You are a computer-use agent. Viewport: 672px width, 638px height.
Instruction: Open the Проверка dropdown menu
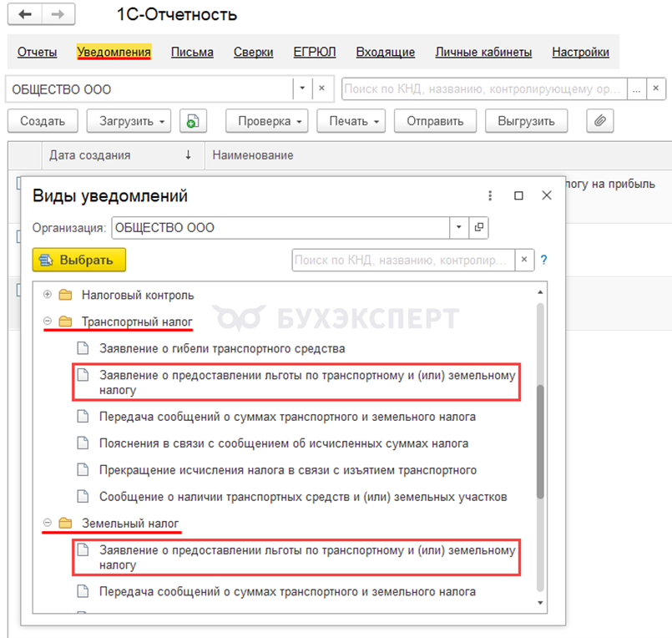click(266, 121)
